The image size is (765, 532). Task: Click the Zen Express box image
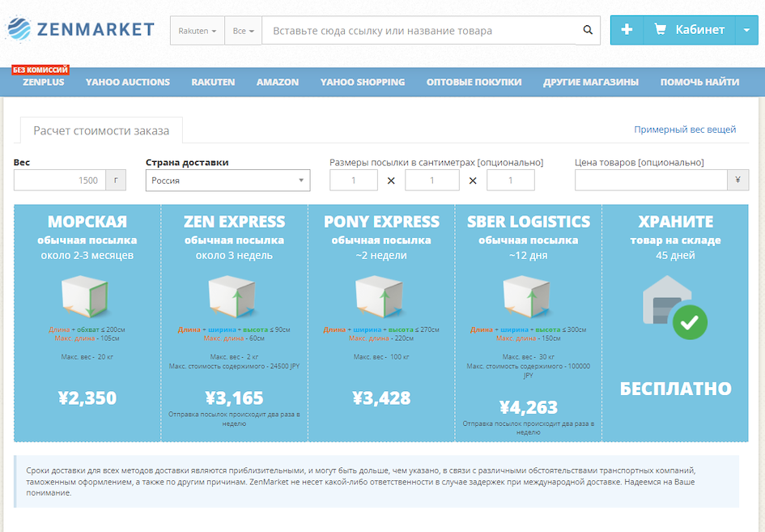(232, 296)
